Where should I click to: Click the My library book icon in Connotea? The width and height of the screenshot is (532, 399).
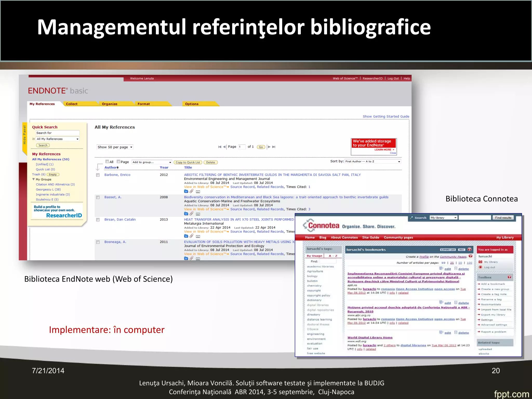click(480, 262)
